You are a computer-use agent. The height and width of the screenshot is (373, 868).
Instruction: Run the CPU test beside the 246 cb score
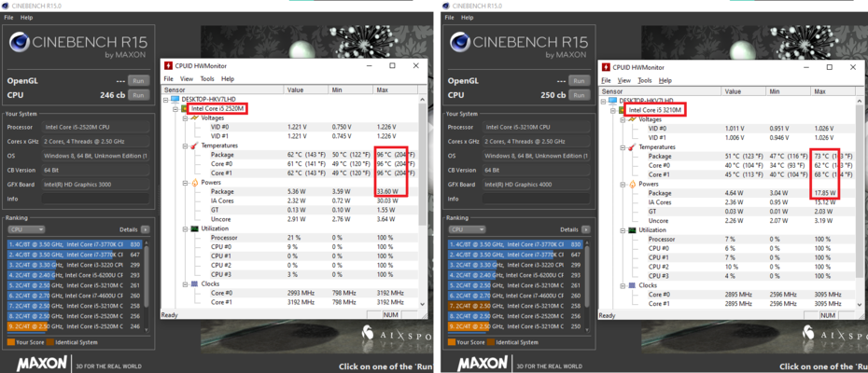[x=138, y=94]
